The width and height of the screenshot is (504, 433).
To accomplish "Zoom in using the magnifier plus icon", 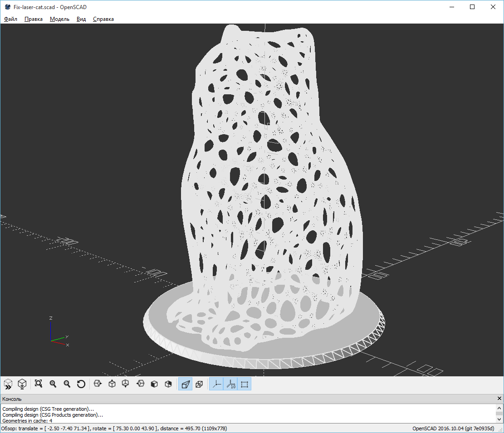I will [x=53, y=384].
